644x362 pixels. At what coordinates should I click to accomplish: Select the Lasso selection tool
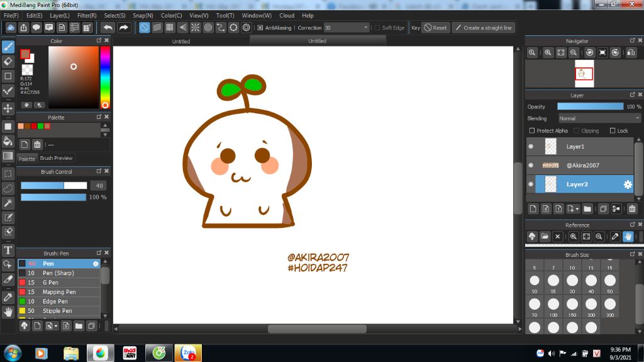[x=8, y=188]
